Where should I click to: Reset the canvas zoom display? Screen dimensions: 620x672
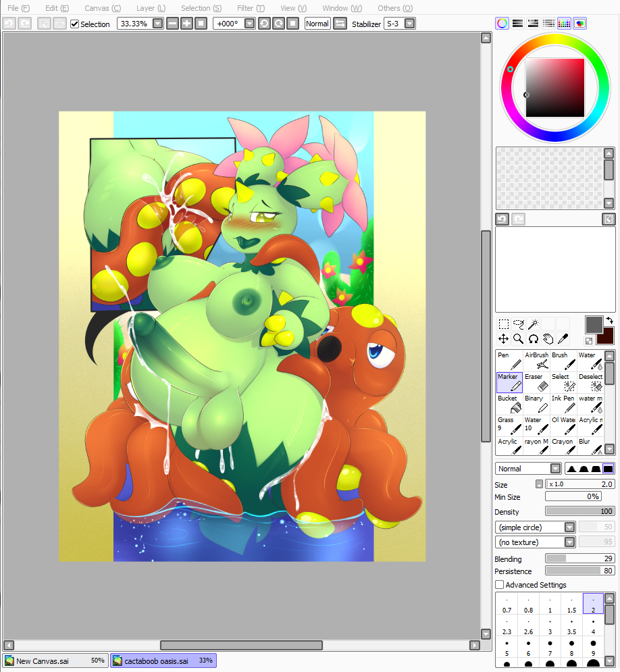(201, 24)
